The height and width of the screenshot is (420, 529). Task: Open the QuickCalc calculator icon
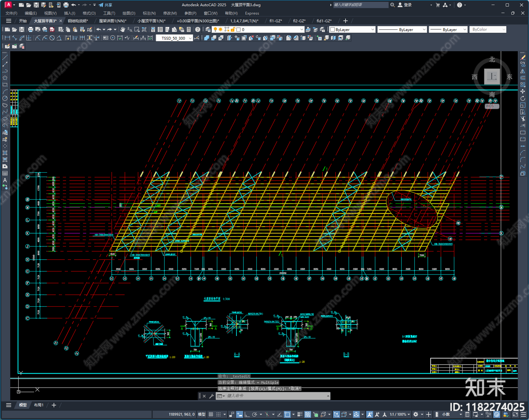(x=189, y=29)
